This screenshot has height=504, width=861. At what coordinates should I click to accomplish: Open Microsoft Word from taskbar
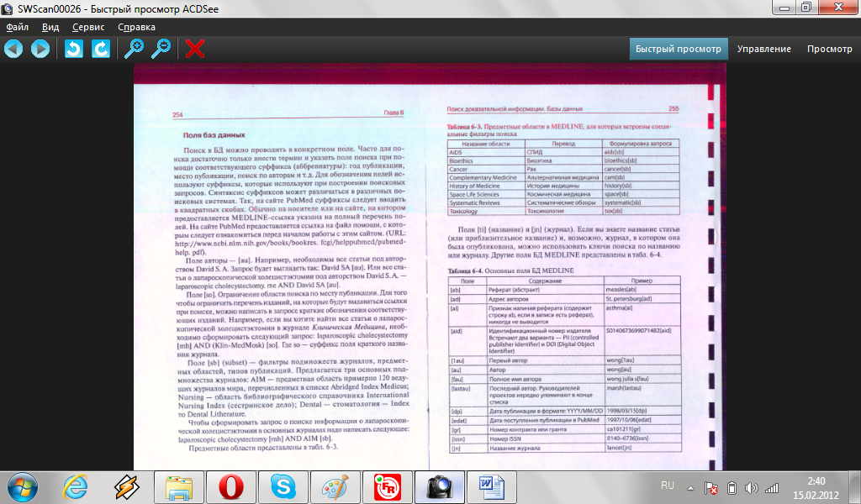pos(492,487)
